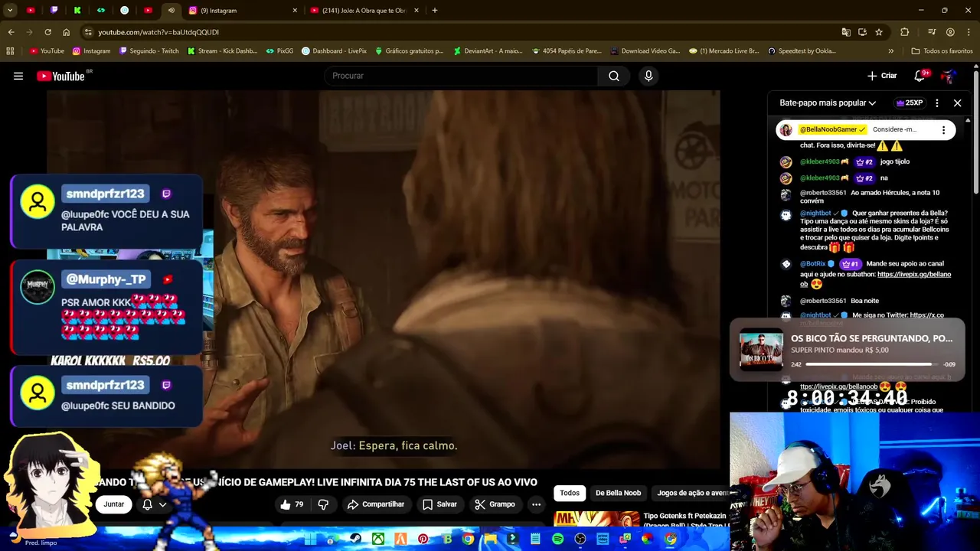Image resolution: width=980 pixels, height=551 pixels.
Task: Open the Windows Start button
Action: [x=310, y=540]
